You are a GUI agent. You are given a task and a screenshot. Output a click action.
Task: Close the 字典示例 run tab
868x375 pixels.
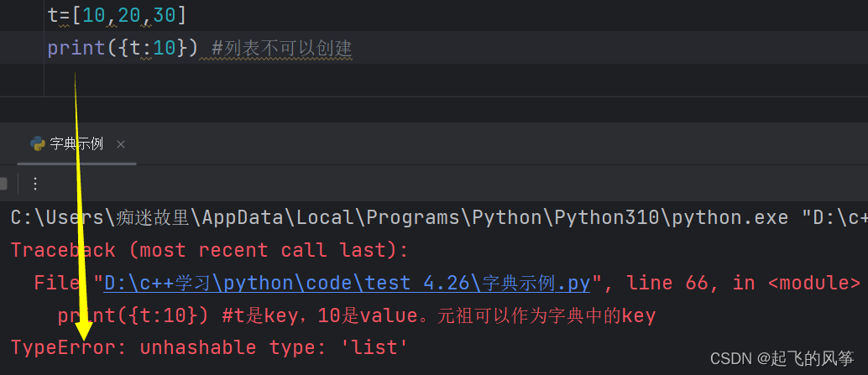tap(121, 145)
